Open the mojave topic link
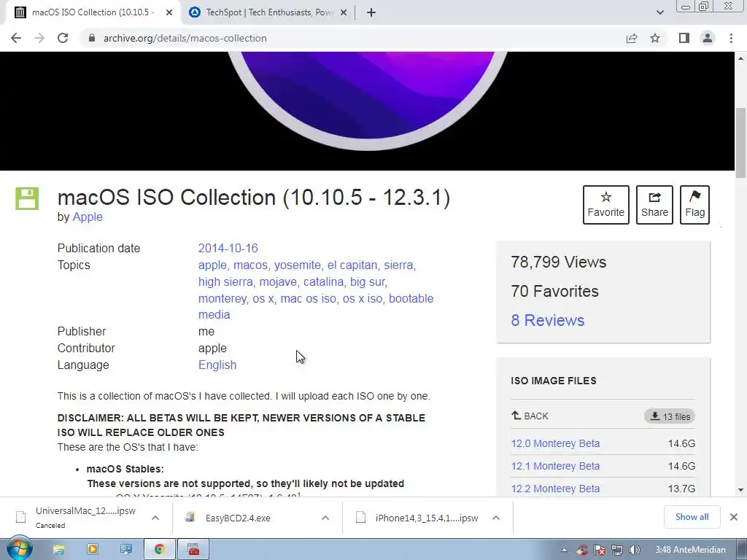Viewport: 747px width, 560px height. click(278, 282)
